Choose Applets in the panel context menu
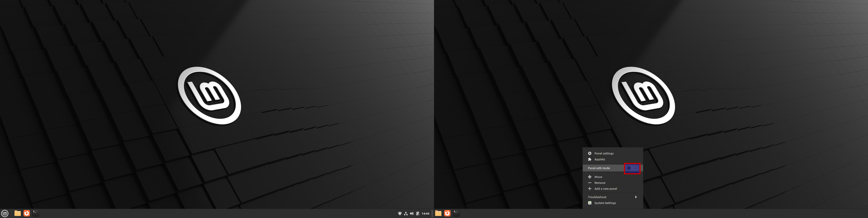Image resolution: width=868 pixels, height=218 pixels. pos(613,159)
